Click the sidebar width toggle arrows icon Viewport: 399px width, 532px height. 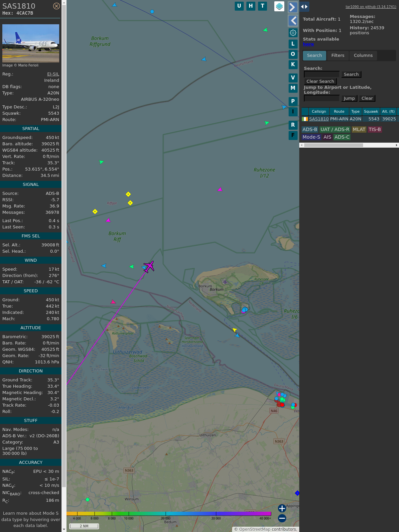[x=304, y=7]
